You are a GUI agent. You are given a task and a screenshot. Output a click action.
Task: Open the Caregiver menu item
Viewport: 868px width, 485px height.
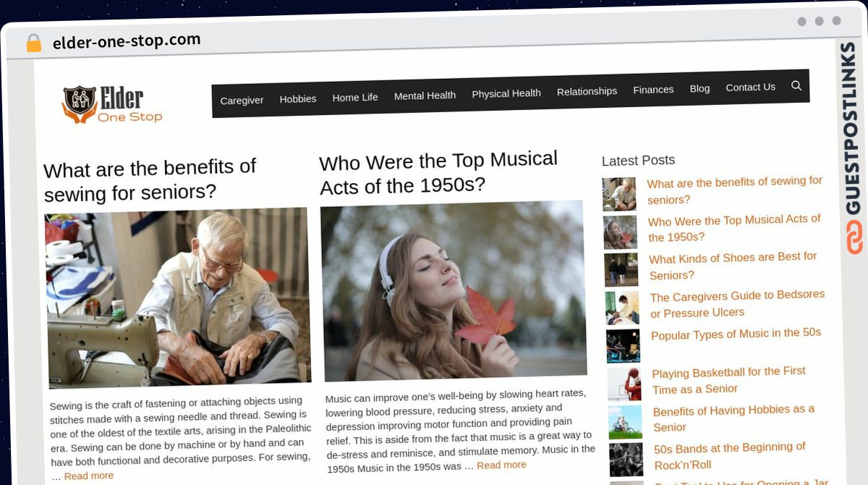coord(242,101)
